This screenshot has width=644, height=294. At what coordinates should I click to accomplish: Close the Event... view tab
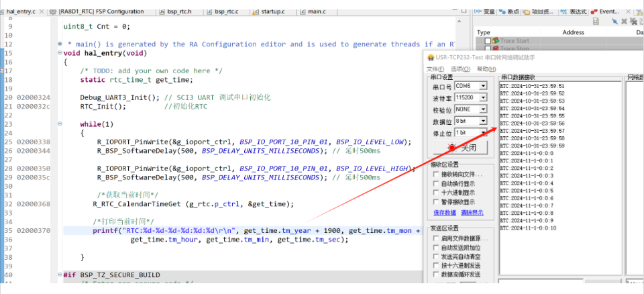point(628,11)
